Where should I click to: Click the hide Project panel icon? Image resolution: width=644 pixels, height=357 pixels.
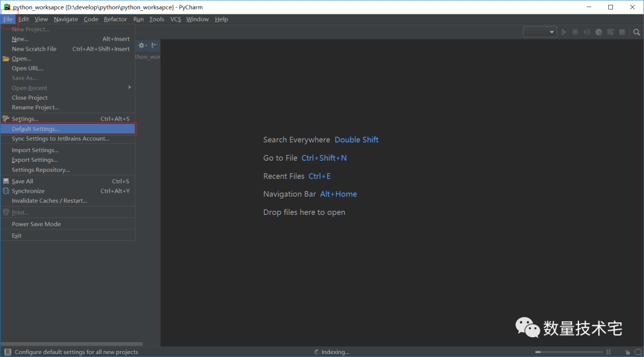(154, 45)
